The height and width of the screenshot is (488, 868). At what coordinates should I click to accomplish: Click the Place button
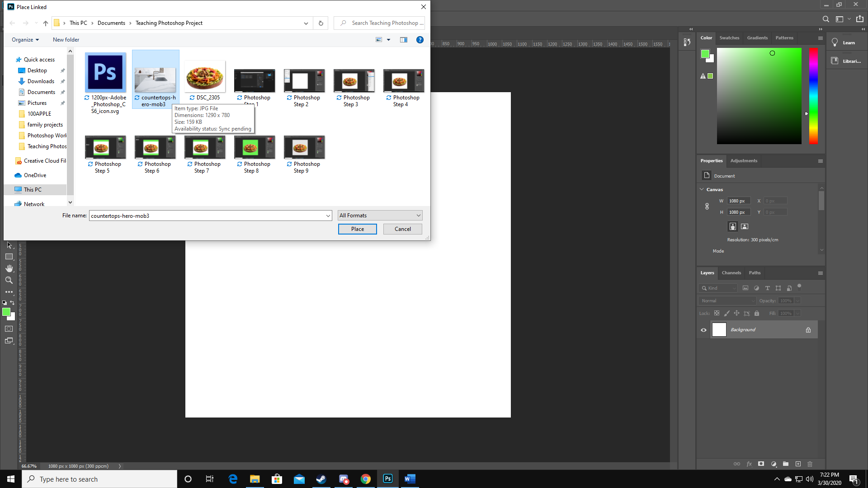click(x=357, y=229)
